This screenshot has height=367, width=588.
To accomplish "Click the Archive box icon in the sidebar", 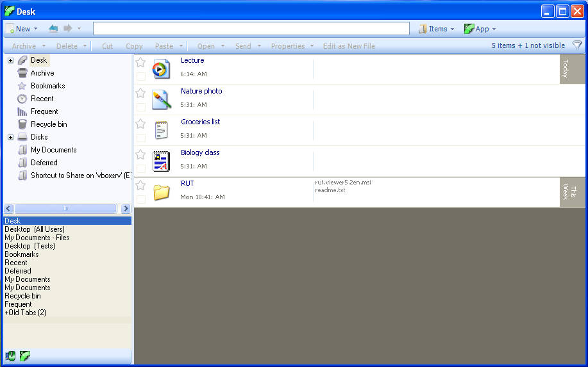I will tap(22, 73).
